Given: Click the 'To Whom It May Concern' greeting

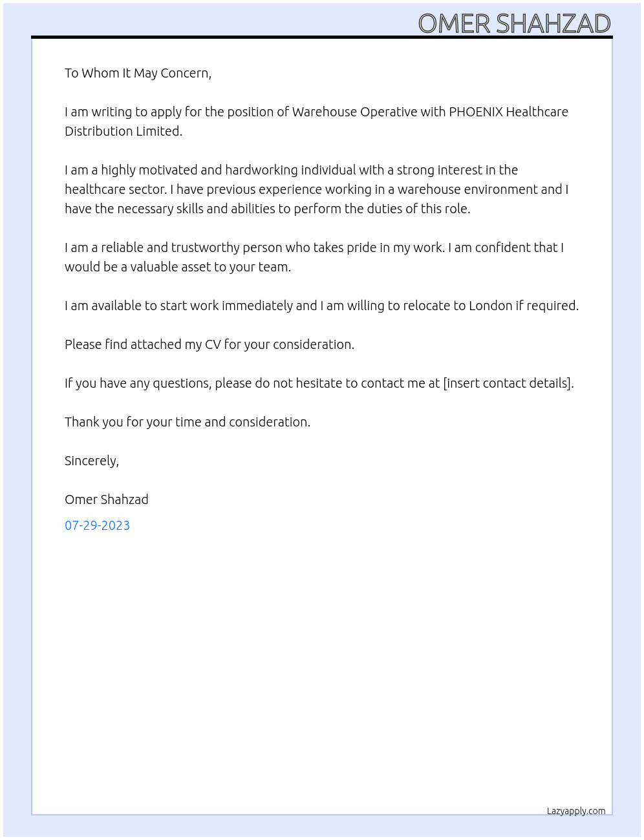Looking at the screenshot, I should pyautogui.click(x=138, y=73).
